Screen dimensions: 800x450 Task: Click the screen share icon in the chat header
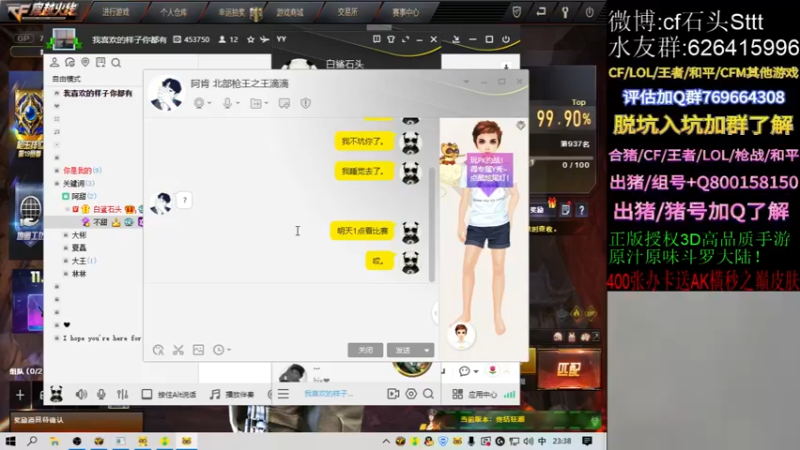coord(284,104)
